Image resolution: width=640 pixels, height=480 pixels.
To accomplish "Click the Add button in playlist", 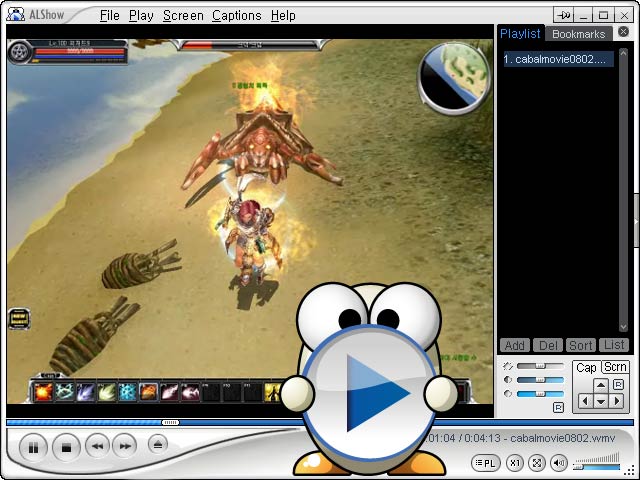I will pos(514,345).
